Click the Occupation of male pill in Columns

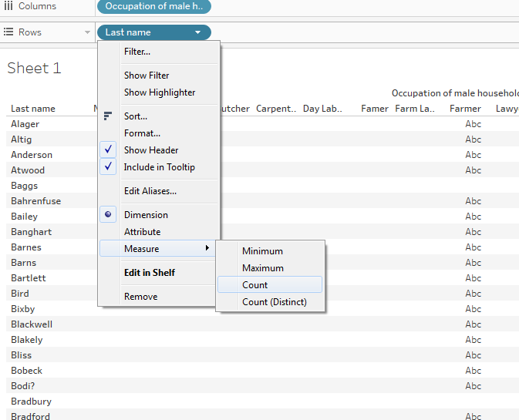click(x=153, y=6)
